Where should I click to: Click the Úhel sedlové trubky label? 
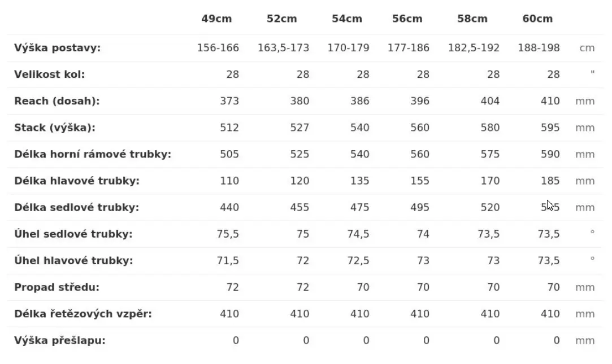pos(73,234)
